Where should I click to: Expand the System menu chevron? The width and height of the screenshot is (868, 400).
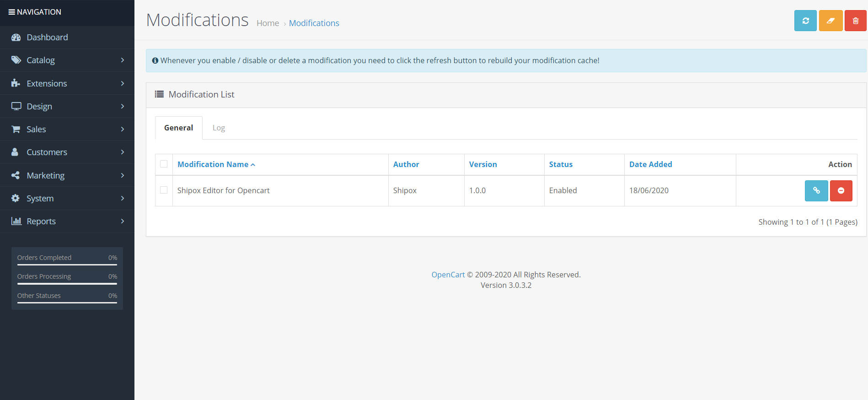pyautogui.click(x=123, y=198)
